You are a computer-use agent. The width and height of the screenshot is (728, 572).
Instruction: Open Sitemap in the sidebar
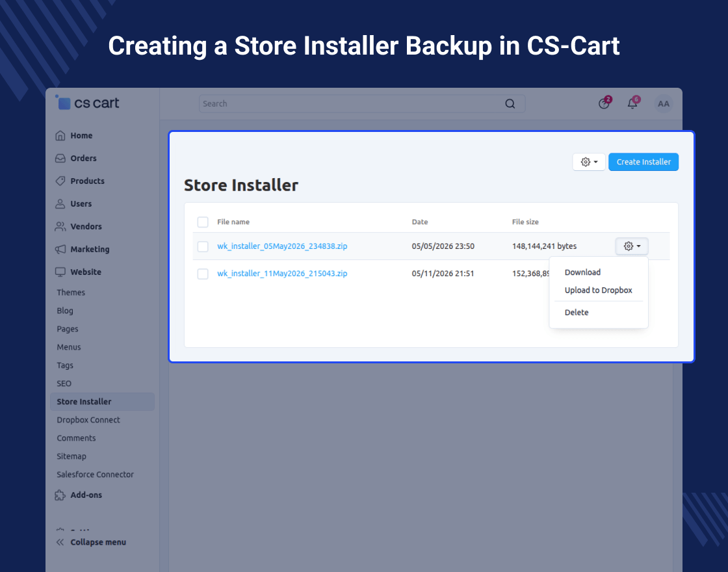[x=71, y=456]
